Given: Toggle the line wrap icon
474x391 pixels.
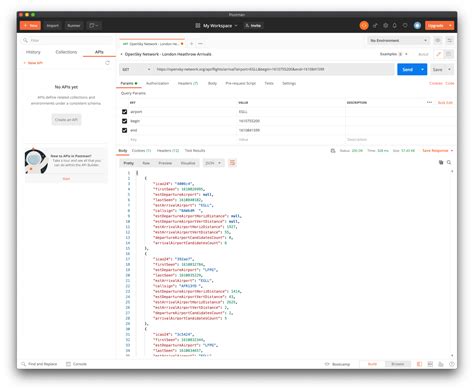Looking at the screenshot, I should coord(232,163).
